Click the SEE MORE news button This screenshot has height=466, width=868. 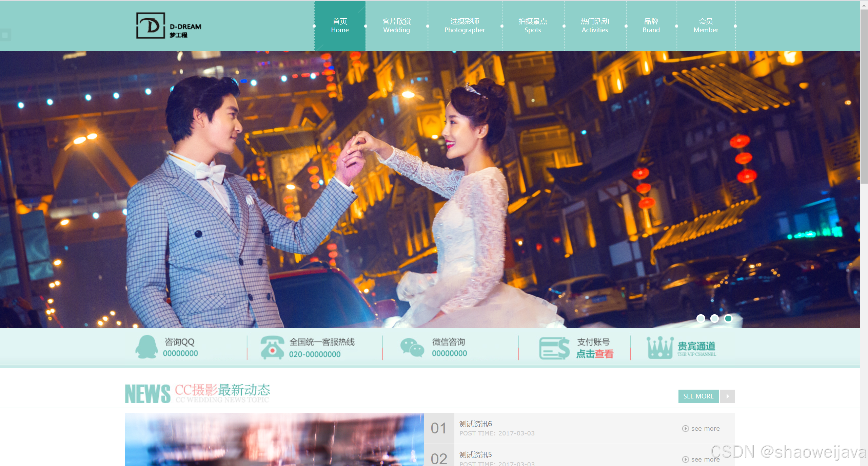click(x=698, y=396)
